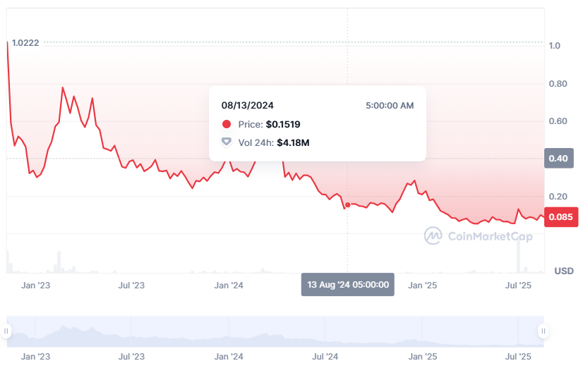Click the navigator overview chart area

tap(275, 331)
